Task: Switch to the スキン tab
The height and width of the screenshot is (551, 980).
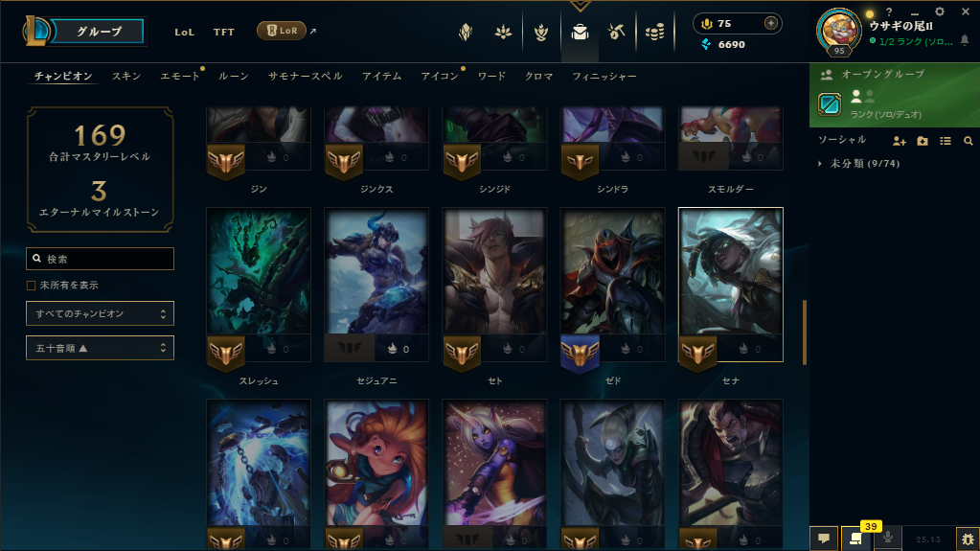Action: pos(126,77)
